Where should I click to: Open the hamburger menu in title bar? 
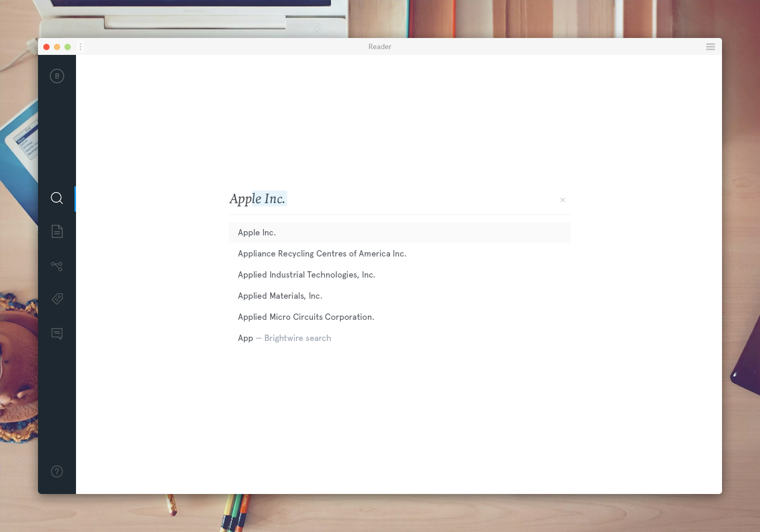(x=710, y=47)
